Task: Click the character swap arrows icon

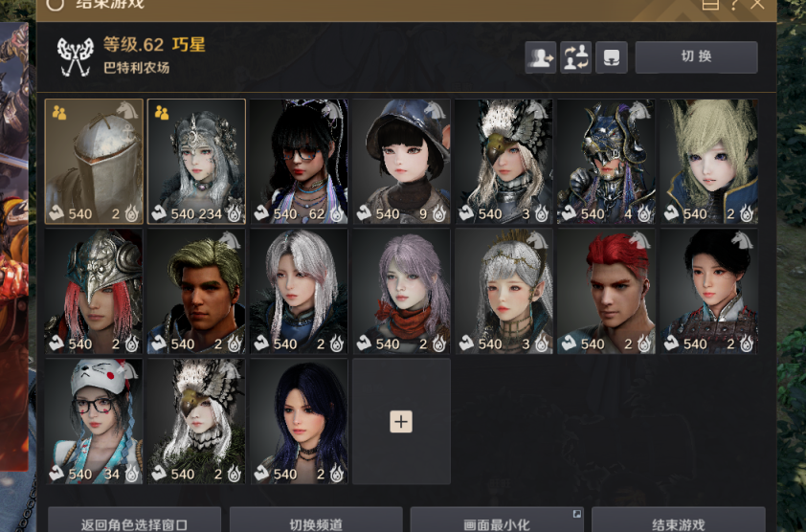Action: click(575, 57)
